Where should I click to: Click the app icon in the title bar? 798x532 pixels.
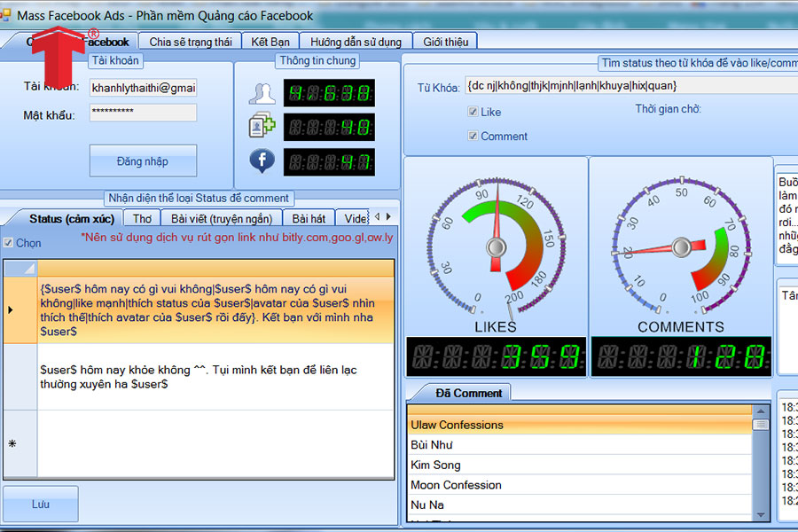(x=5, y=15)
